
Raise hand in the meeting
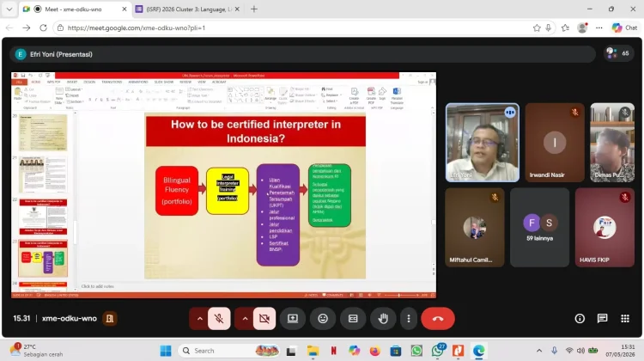pyautogui.click(x=383, y=318)
